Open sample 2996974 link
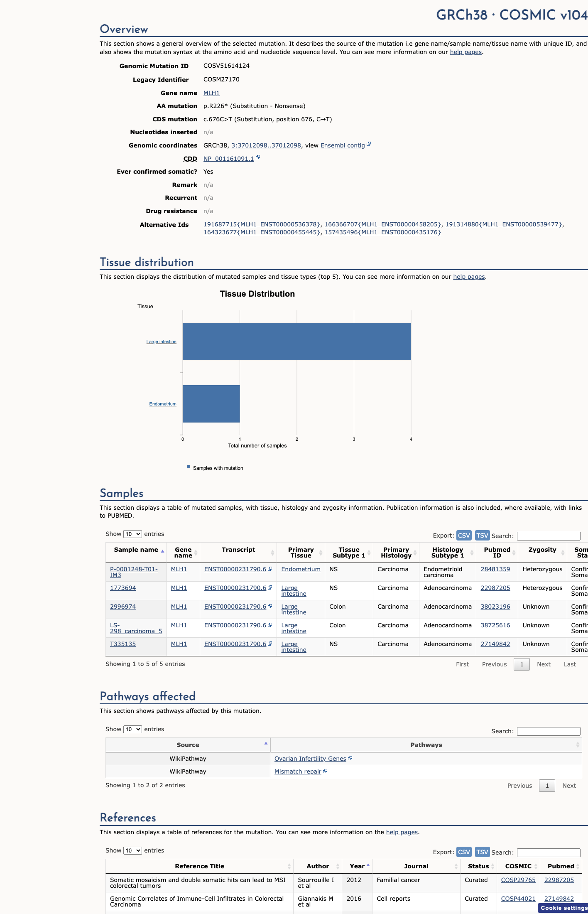Image resolution: width=588 pixels, height=914 pixels. 123,607
